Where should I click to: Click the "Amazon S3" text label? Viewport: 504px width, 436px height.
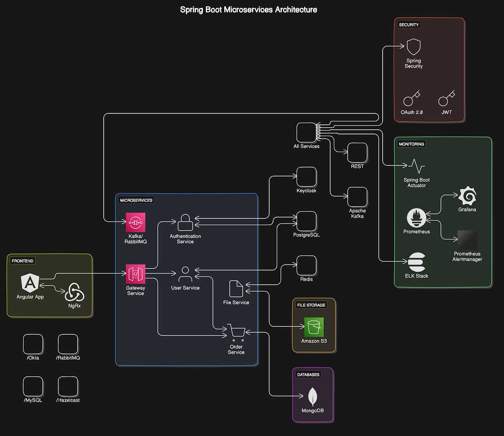pos(314,341)
